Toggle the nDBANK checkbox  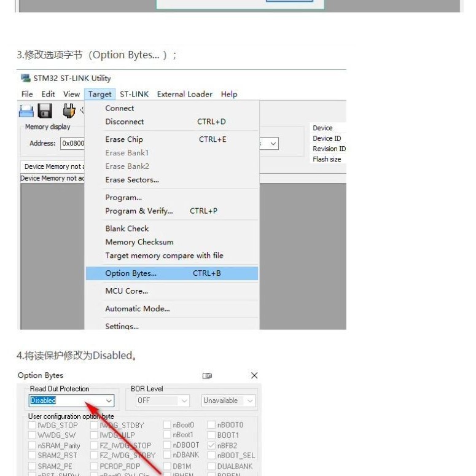(x=167, y=455)
